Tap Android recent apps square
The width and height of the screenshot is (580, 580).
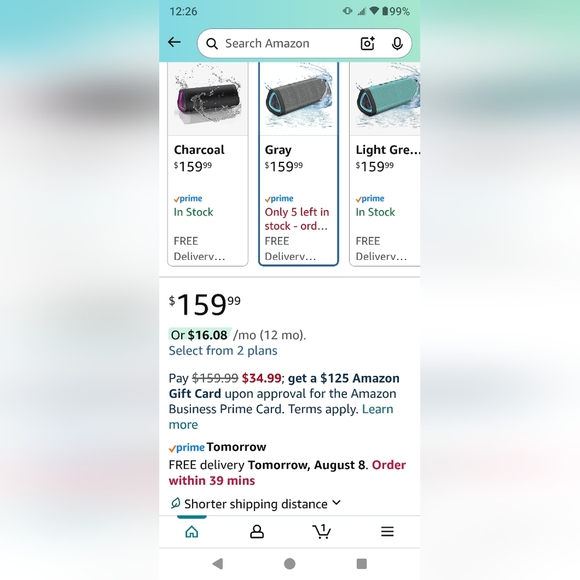[x=361, y=564]
